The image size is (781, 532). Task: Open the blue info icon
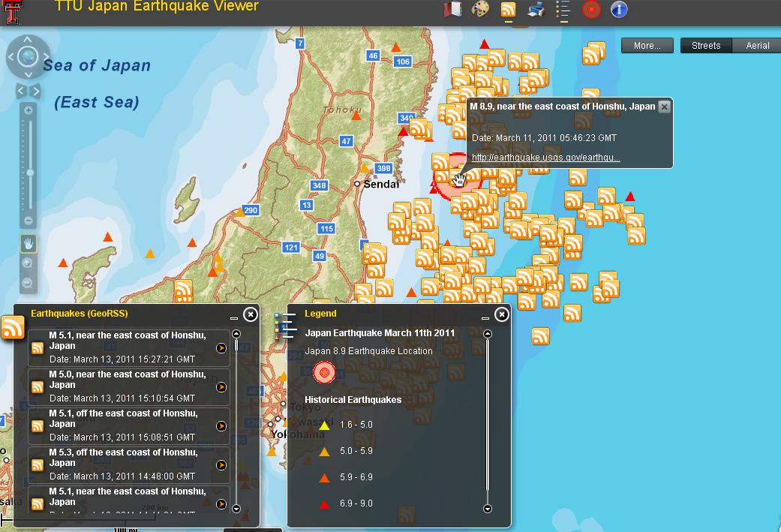point(619,10)
